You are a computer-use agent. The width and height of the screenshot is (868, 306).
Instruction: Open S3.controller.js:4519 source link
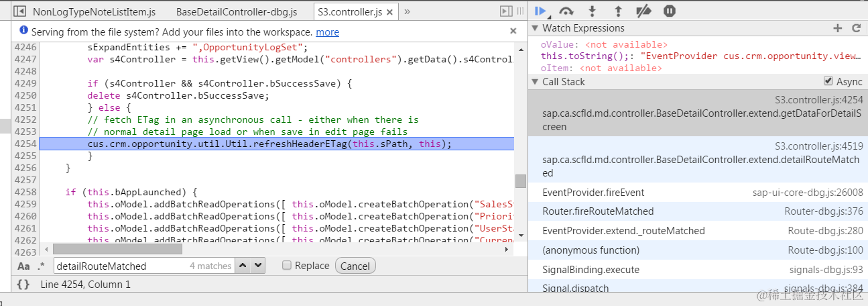tap(819, 146)
